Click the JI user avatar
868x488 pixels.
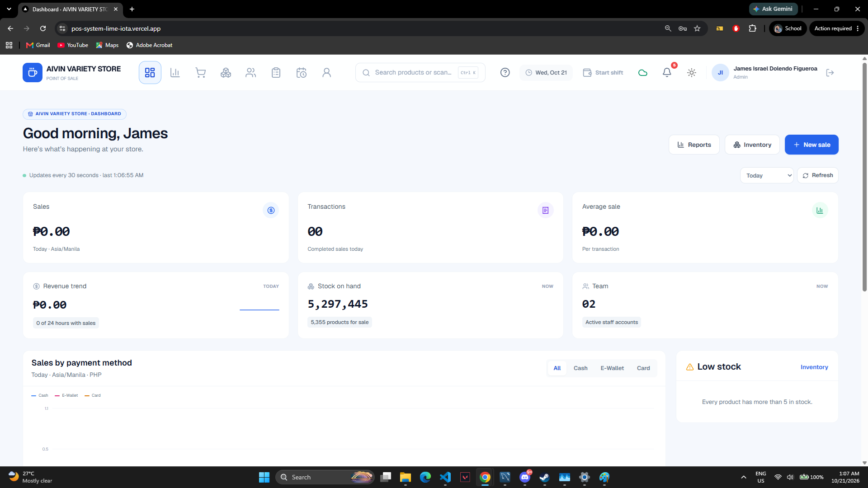point(720,73)
